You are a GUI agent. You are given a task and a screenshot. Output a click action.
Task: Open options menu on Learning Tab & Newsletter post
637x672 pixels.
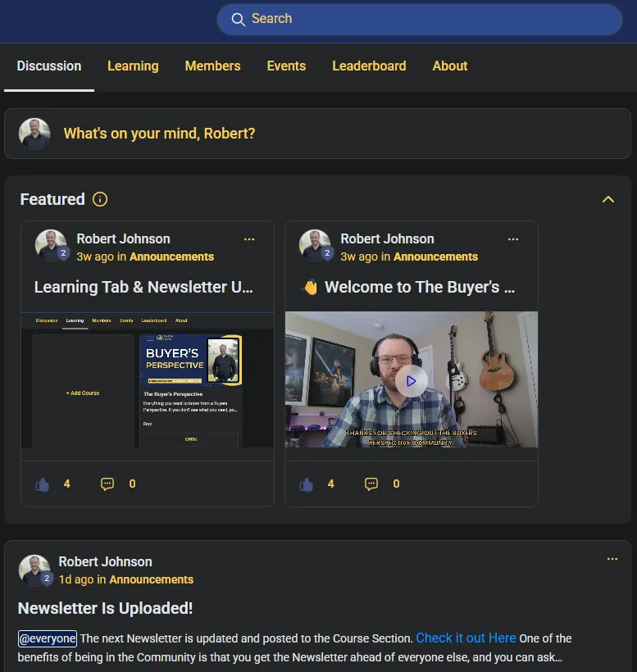point(249,239)
